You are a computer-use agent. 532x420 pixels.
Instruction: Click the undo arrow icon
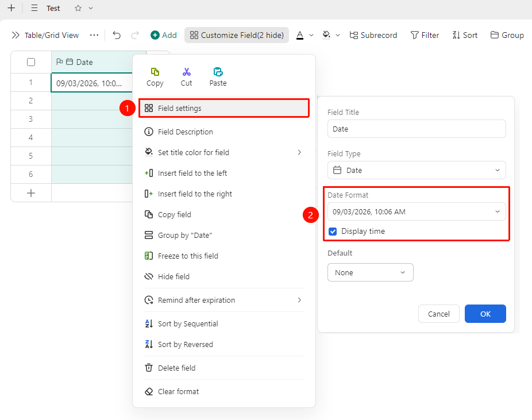pos(117,35)
